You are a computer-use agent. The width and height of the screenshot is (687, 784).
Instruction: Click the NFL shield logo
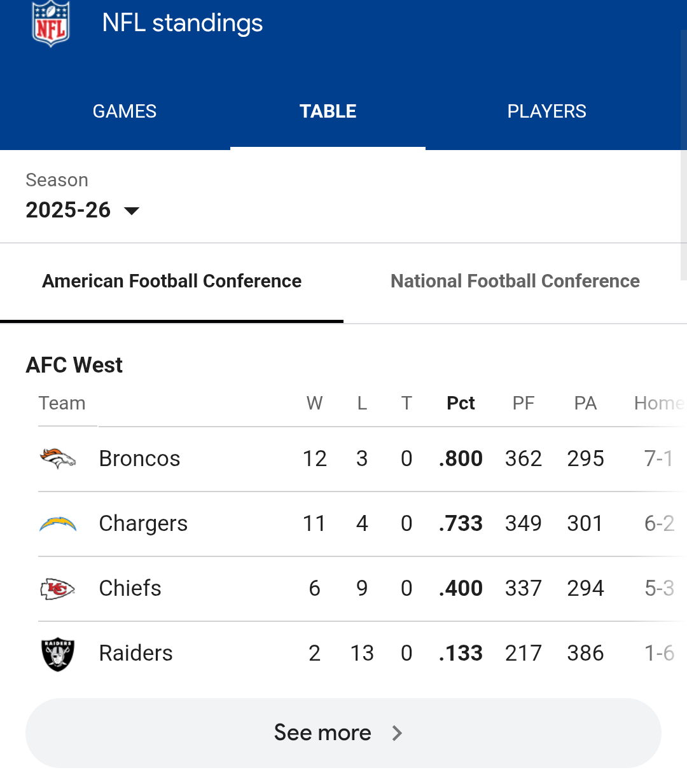click(51, 24)
